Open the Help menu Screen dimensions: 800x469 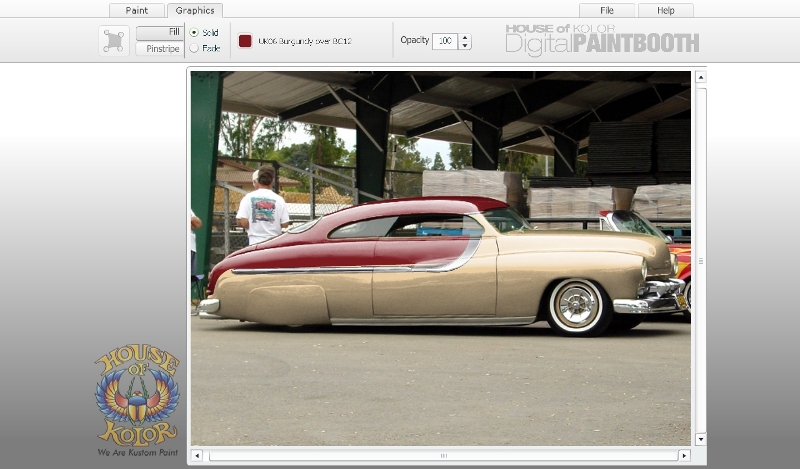[x=664, y=10]
